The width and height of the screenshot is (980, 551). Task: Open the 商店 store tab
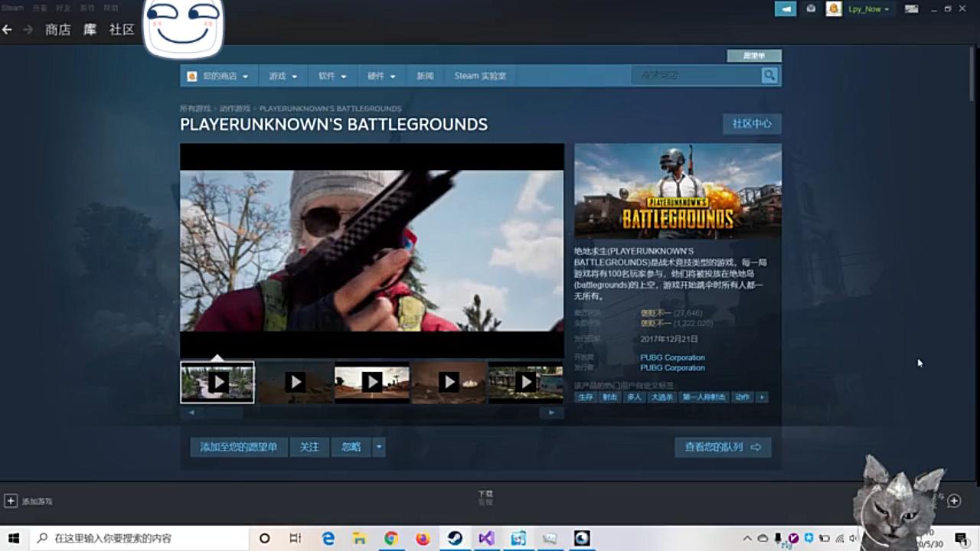pyautogui.click(x=58, y=30)
